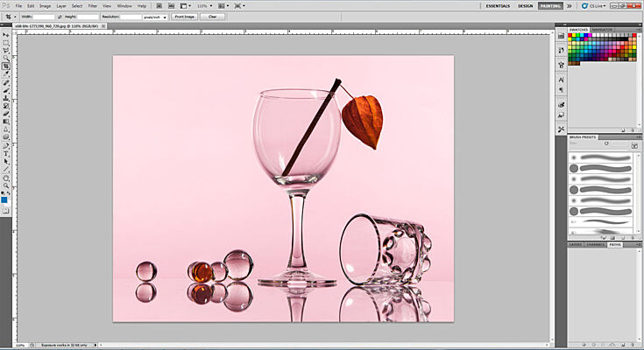Select the Crop tool in the toolbox
Screen dimensions: 644x350
coord(6,66)
